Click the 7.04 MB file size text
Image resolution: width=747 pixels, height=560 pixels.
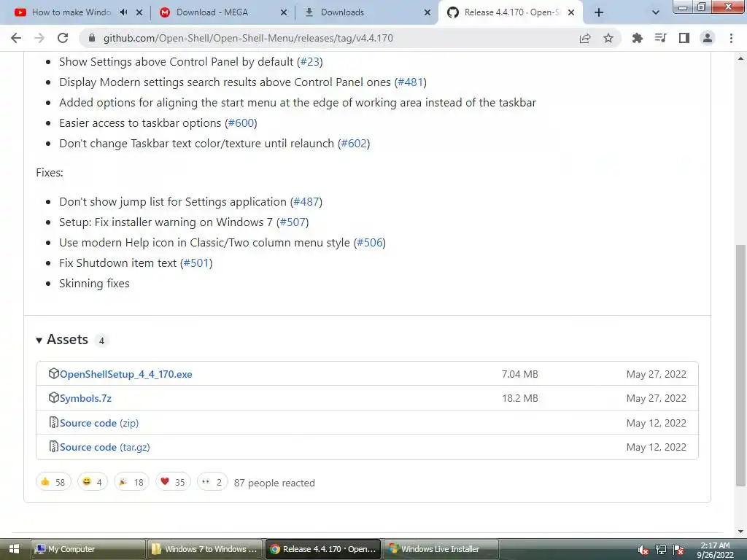pos(519,374)
